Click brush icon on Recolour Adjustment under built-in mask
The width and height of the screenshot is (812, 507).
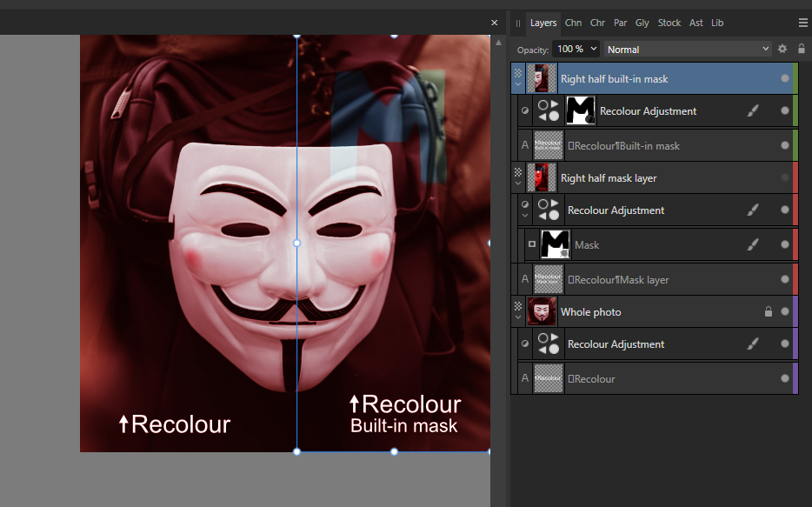click(x=753, y=110)
